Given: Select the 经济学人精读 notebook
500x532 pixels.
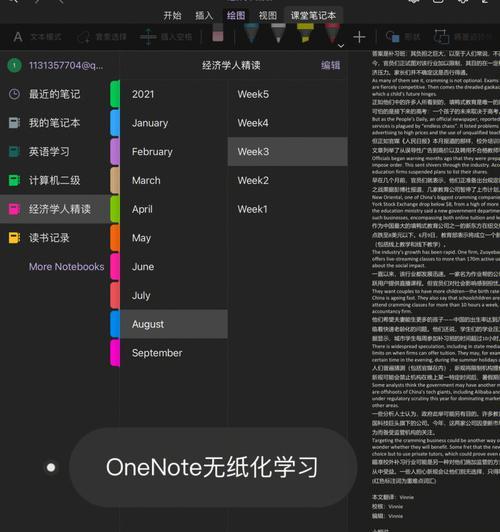Looking at the screenshot, I should click(55, 209).
